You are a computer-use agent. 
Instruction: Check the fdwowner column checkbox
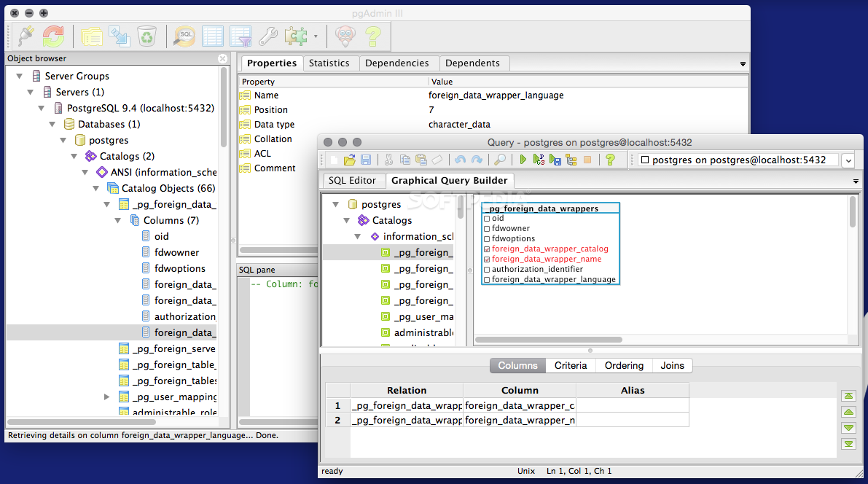point(487,229)
